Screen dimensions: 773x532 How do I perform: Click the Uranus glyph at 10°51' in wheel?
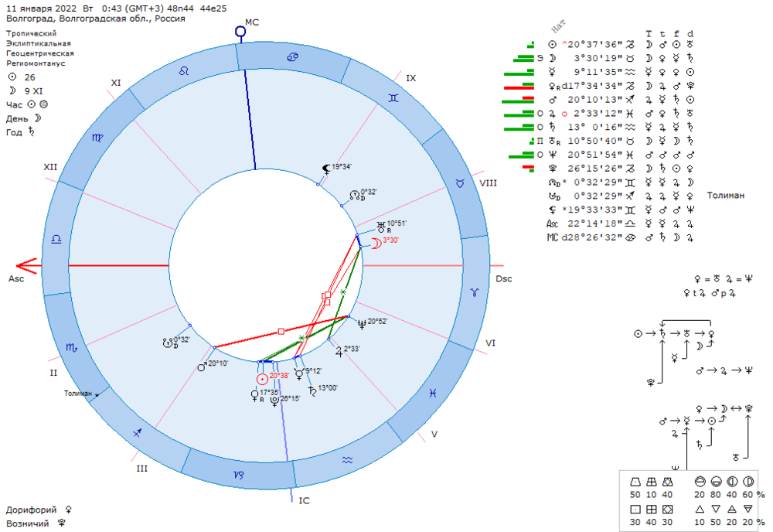point(381,227)
